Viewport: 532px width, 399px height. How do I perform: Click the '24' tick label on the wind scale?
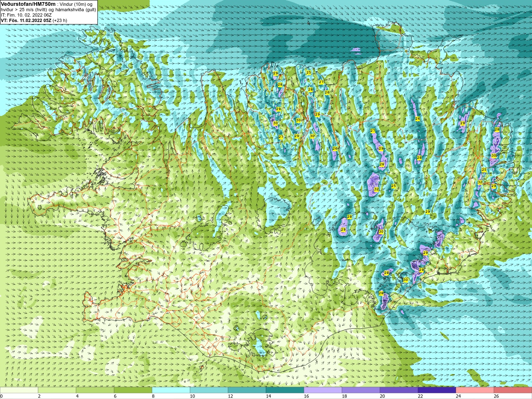pos(458,396)
